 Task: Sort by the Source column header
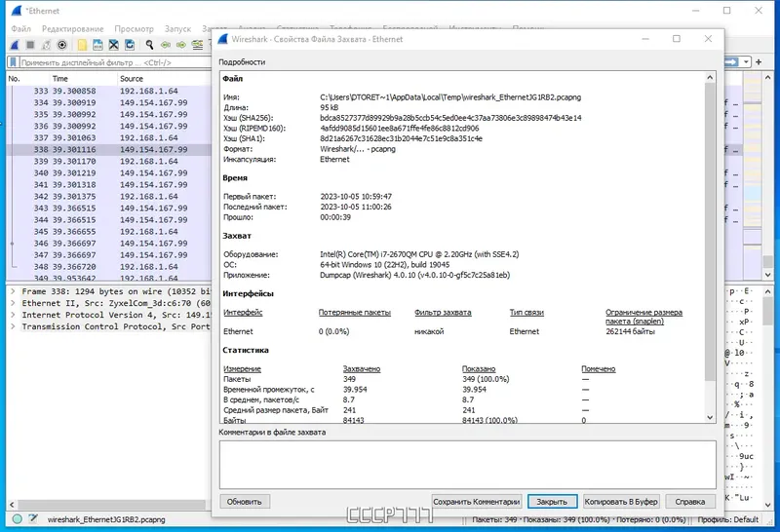[164, 79]
